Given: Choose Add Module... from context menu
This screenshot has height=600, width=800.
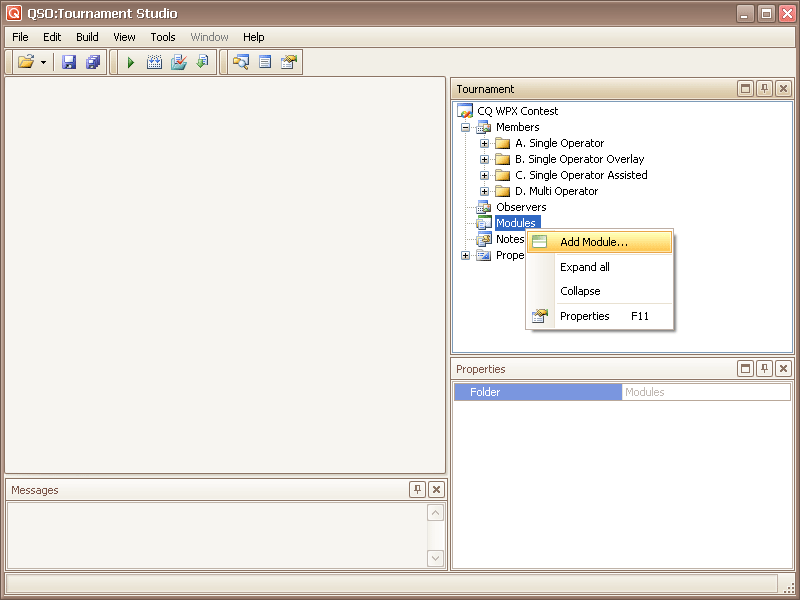Looking at the screenshot, I should (593, 242).
